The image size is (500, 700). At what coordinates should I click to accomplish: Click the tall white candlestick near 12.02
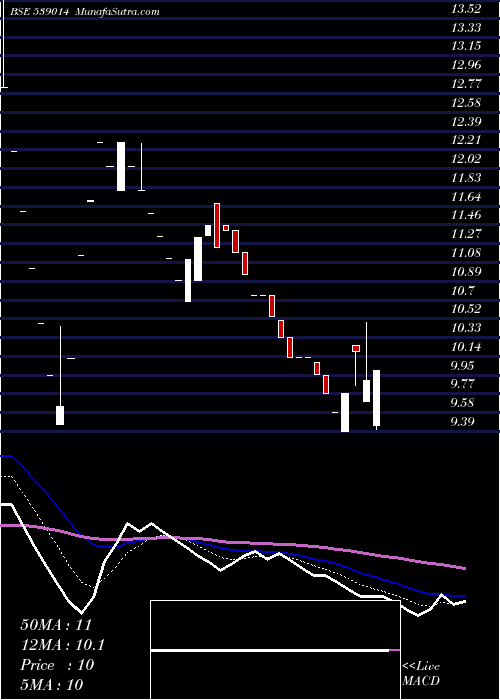click(121, 167)
